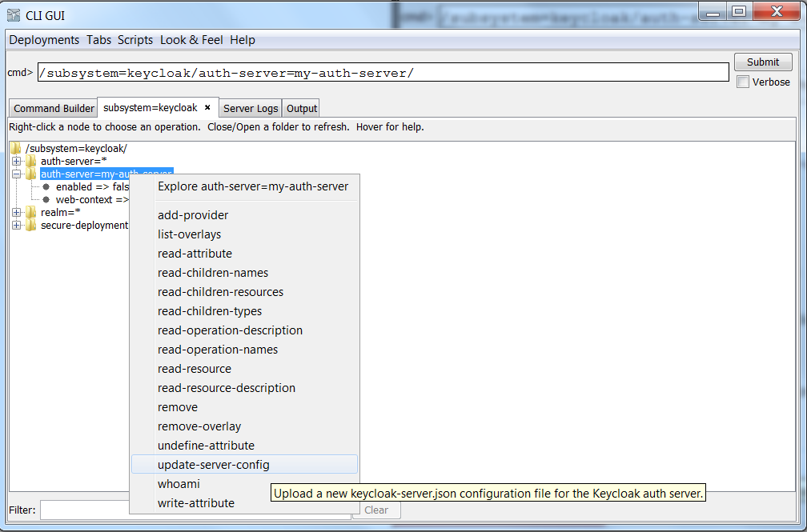Pick Explore auth-server=my-auth-server menu entry

pyautogui.click(x=253, y=186)
